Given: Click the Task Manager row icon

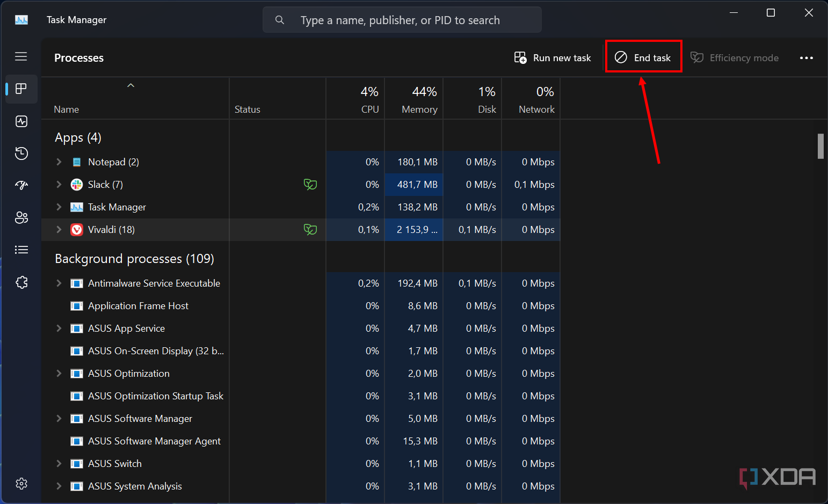Looking at the screenshot, I should pyautogui.click(x=77, y=207).
